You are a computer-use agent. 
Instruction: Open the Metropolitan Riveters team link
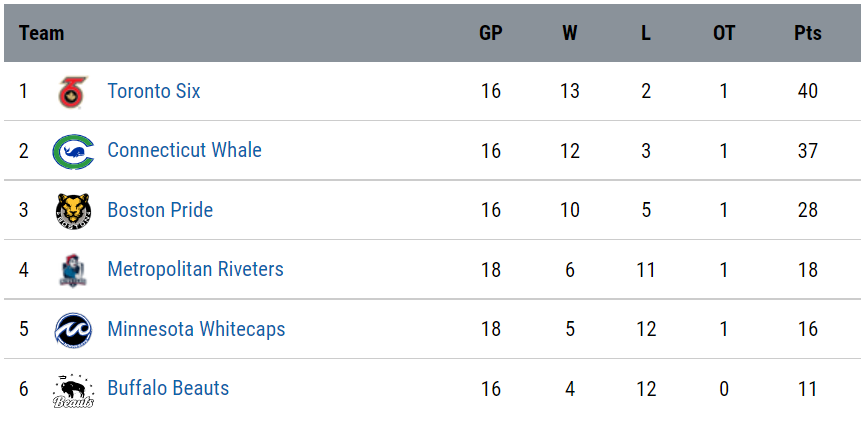(x=195, y=269)
